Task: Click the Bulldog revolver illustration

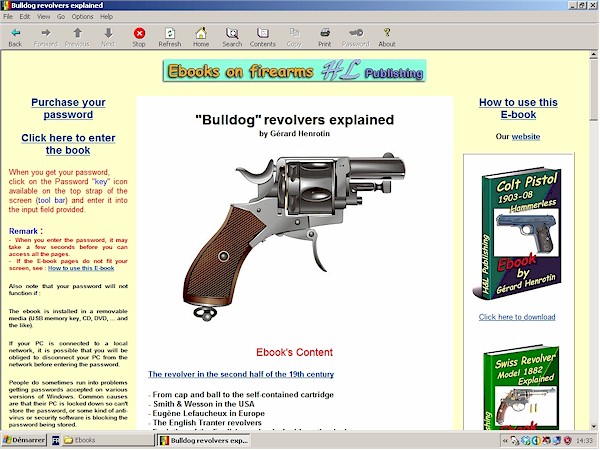Action: coord(294,235)
